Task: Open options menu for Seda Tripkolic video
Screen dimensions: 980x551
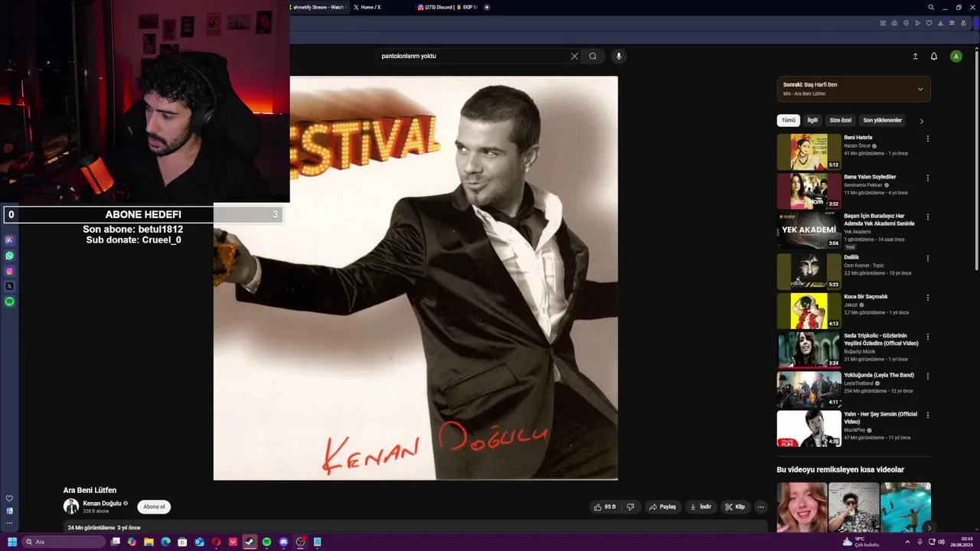Action: pos(927,337)
